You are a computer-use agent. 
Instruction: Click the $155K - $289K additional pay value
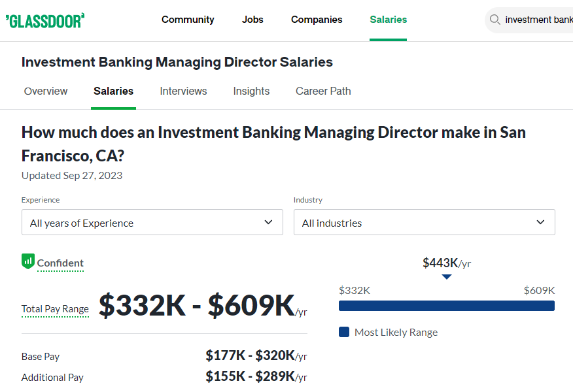click(256, 376)
